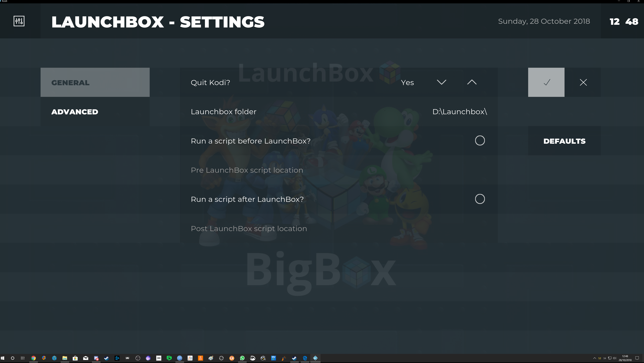
Task: Open RetroArch invader icon in taskbar
Action: (127, 358)
